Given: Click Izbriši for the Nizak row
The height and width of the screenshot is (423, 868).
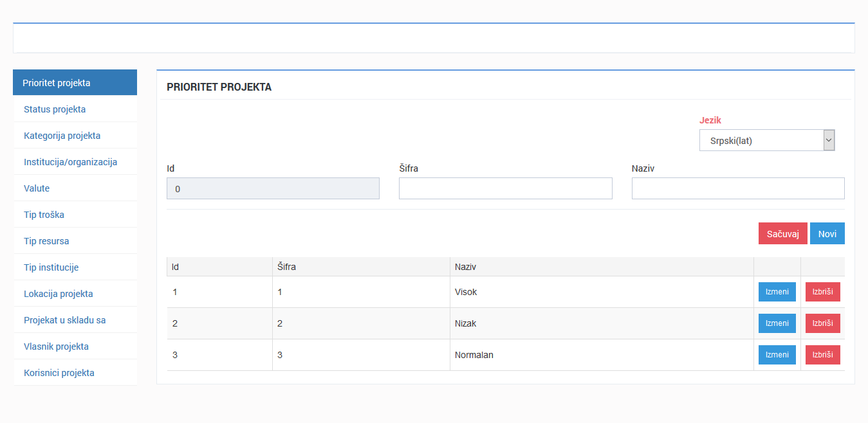Looking at the screenshot, I should coord(822,323).
